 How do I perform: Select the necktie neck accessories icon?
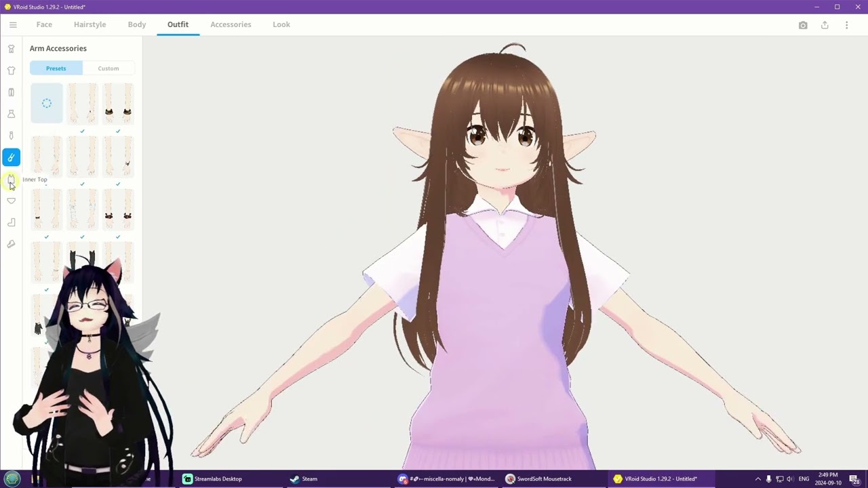pos(11,136)
